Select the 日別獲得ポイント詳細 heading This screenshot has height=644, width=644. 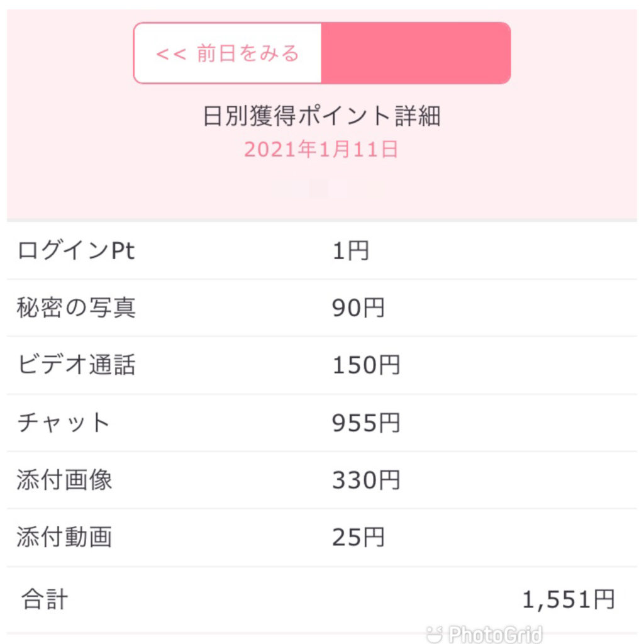[x=321, y=117]
